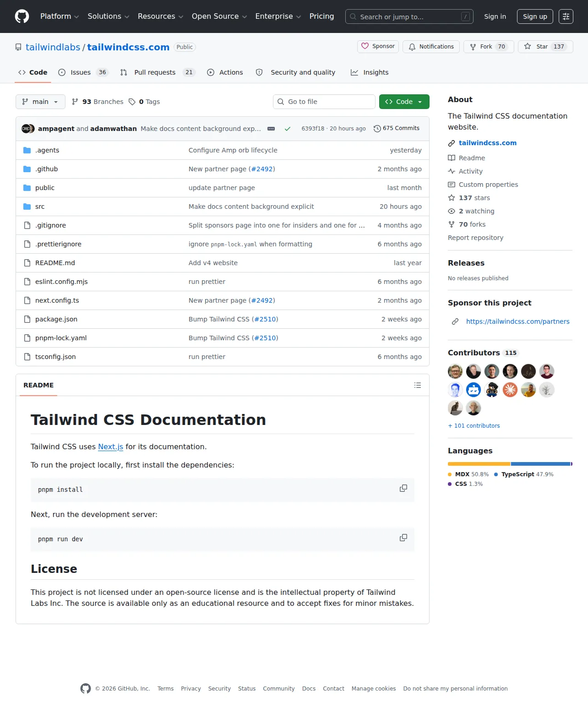Click the GitHub logo in the header
Screen dimensions: 588x713
[22, 16]
